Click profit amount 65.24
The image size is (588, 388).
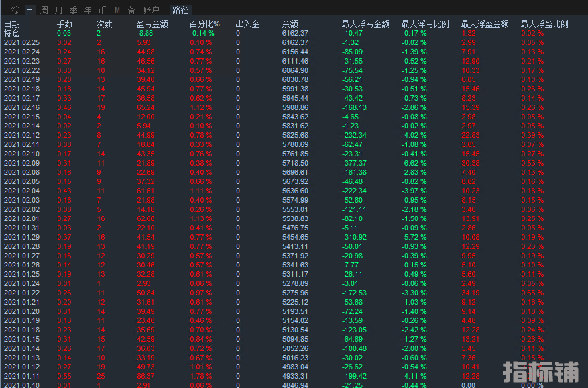tap(146, 107)
